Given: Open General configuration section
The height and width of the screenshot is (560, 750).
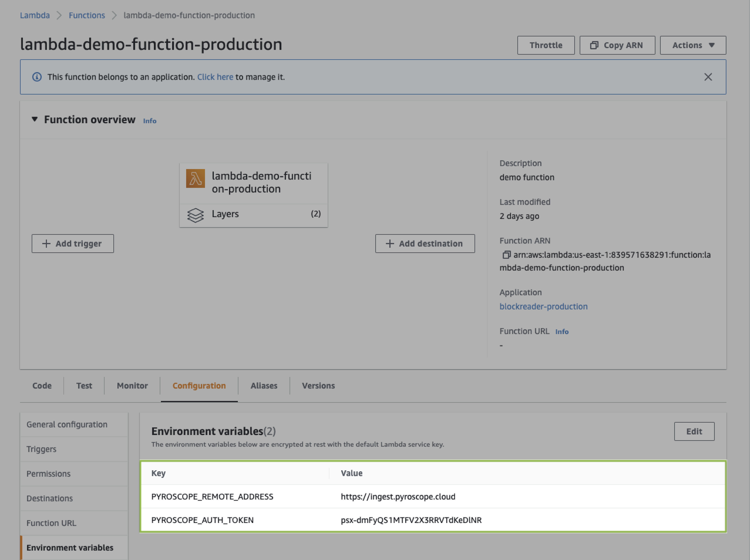Looking at the screenshot, I should point(67,424).
